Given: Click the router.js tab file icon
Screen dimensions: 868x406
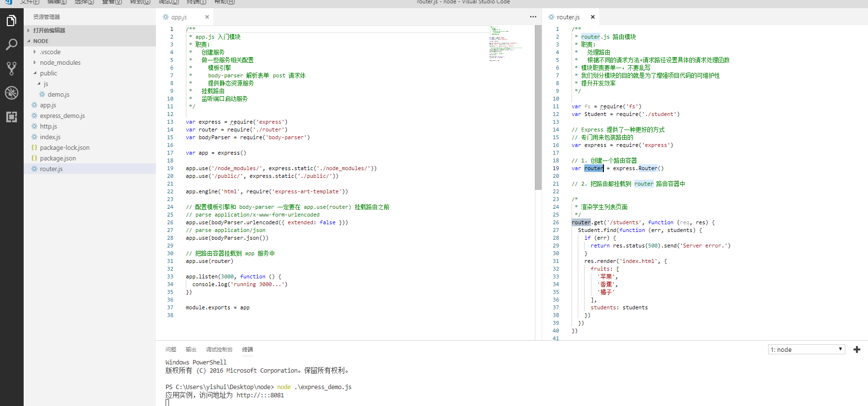Looking at the screenshot, I should 551,17.
